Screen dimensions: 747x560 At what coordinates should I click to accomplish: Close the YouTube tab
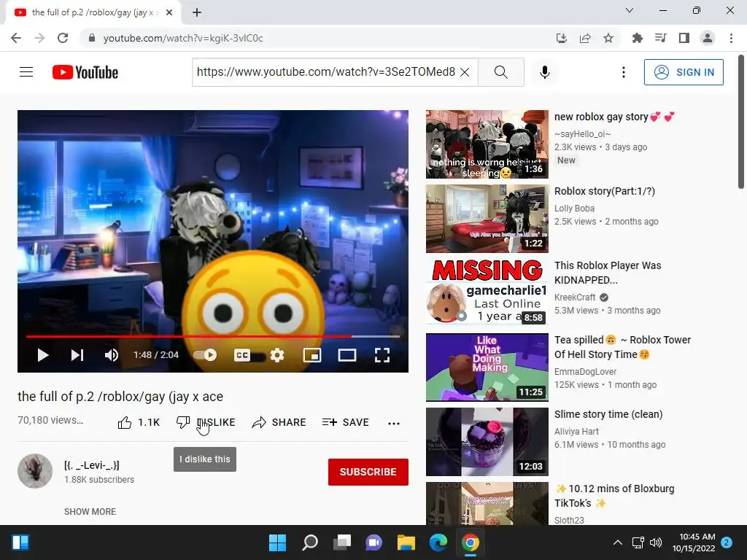click(x=169, y=12)
